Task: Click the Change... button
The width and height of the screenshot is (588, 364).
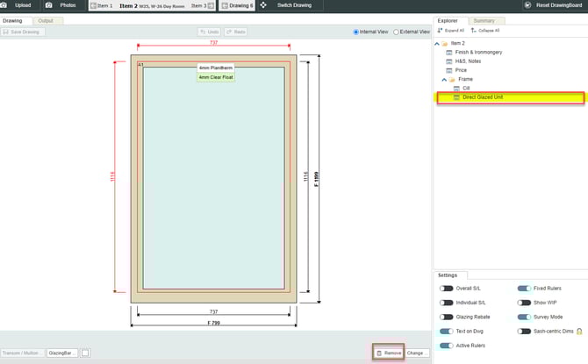Action: (416, 353)
